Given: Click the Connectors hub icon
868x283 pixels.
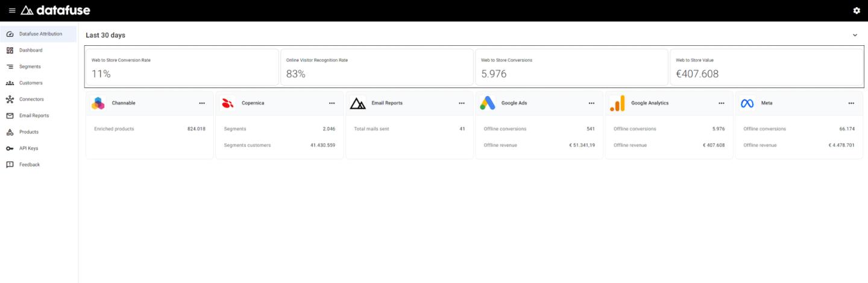Looking at the screenshot, I should (x=10, y=99).
